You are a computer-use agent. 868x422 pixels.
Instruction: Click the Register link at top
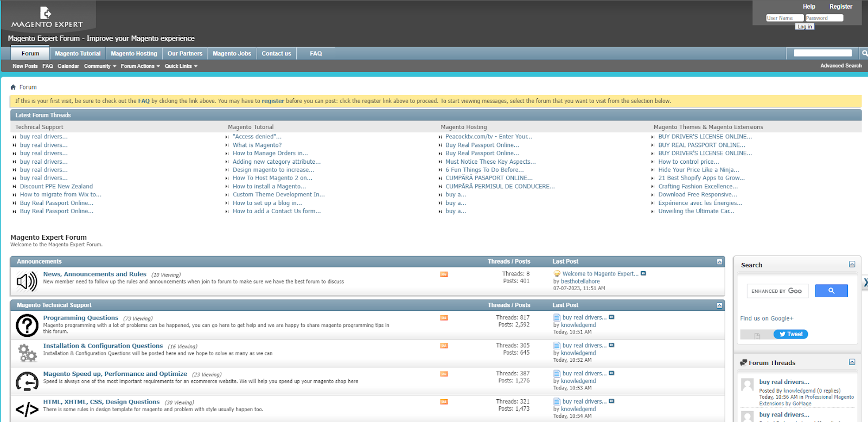coord(841,7)
